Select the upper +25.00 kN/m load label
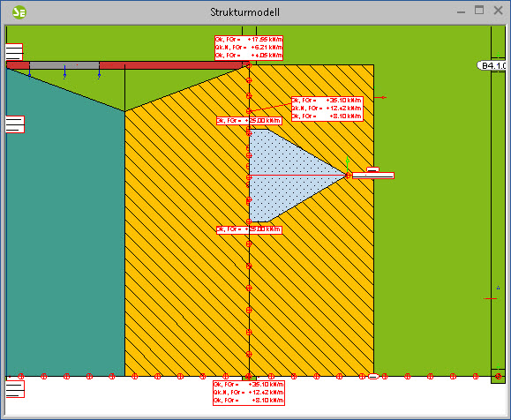 pyautogui.click(x=249, y=121)
